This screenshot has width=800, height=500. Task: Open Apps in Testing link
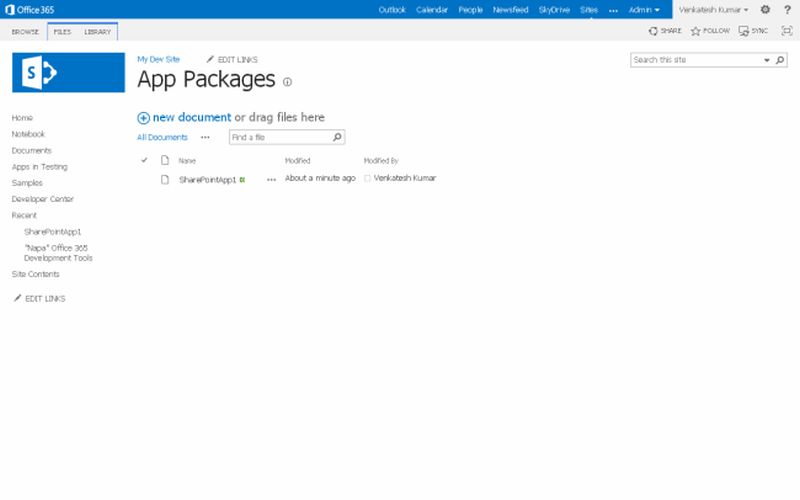coord(39,167)
